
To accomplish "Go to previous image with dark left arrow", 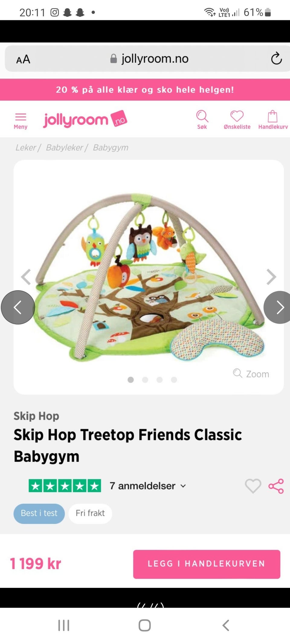I will [18, 307].
